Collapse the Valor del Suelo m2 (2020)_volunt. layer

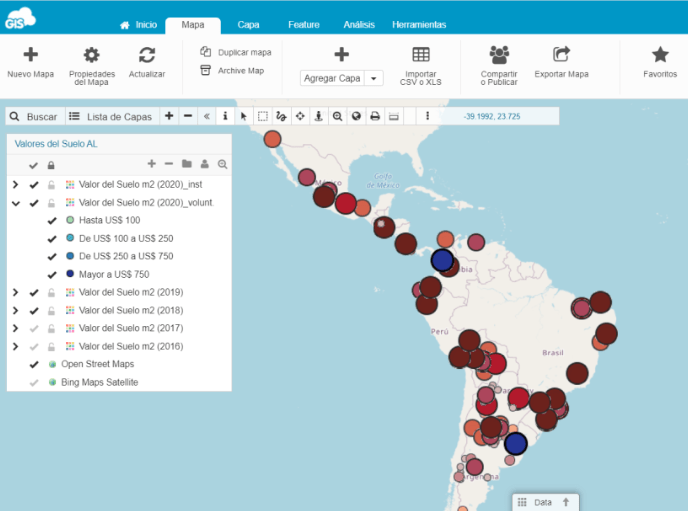(15, 202)
